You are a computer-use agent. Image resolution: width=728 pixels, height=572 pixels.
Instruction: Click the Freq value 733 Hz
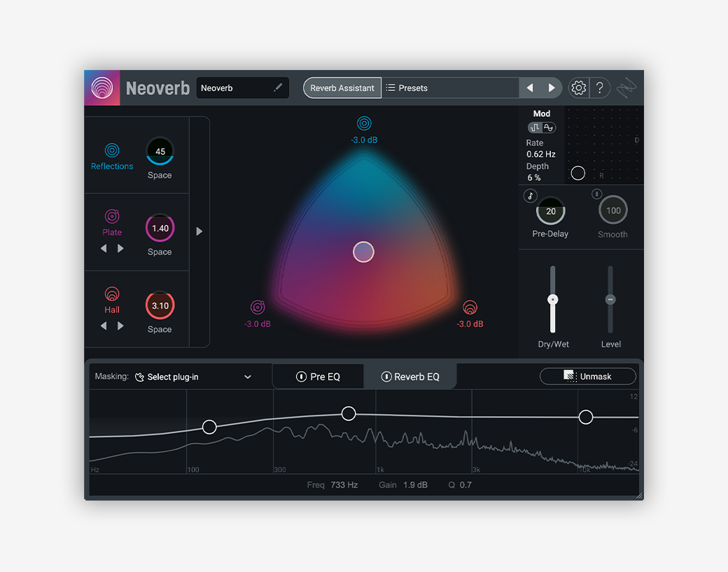(344, 484)
